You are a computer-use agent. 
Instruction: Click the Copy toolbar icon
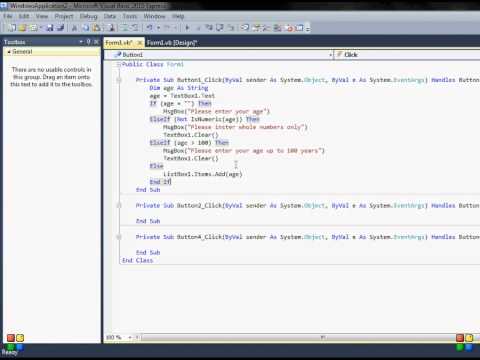[86, 28]
